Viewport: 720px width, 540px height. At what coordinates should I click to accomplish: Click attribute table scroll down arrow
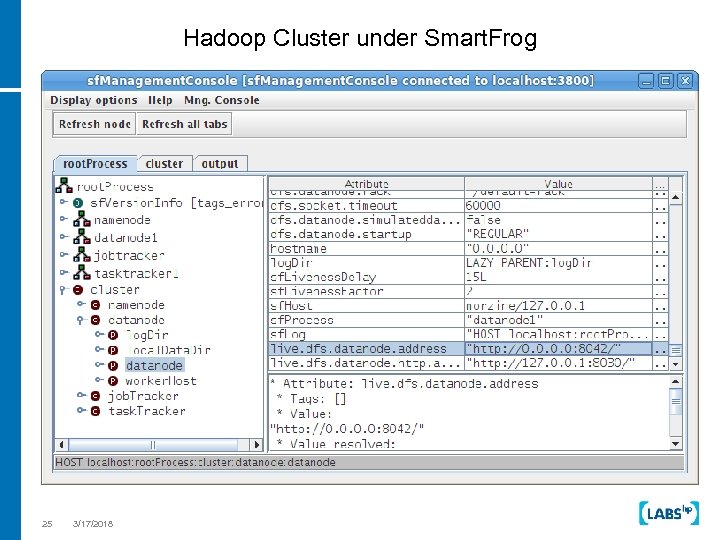[675, 364]
